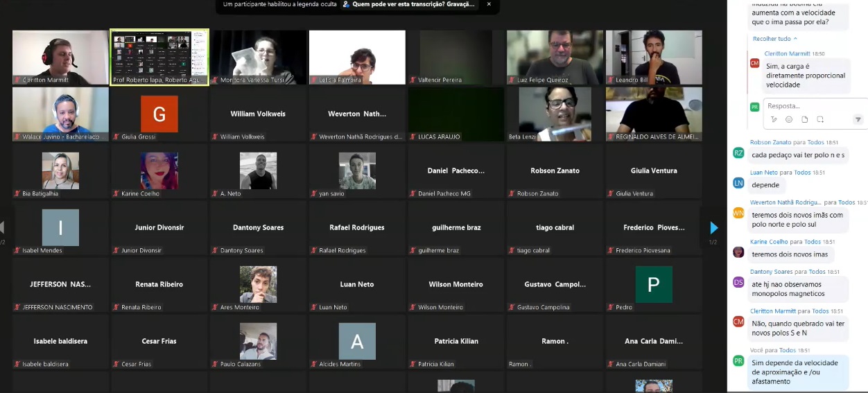Collapse the thread with Recolher tudo
Viewport: 868px width, 393px height.
774,39
